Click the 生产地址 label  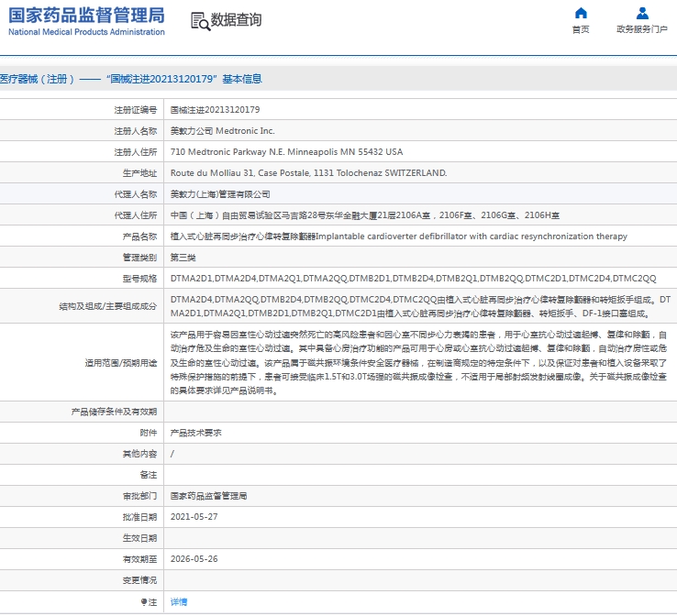point(139,173)
